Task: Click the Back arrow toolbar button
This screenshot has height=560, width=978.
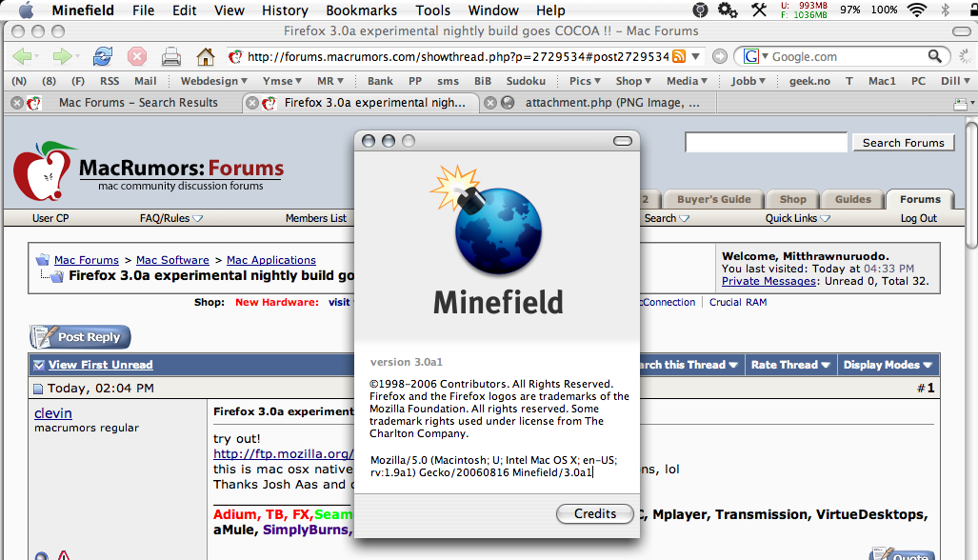Action: [22, 57]
